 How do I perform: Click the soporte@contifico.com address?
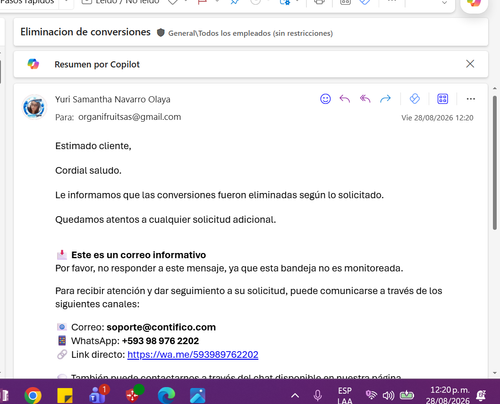tap(161, 327)
